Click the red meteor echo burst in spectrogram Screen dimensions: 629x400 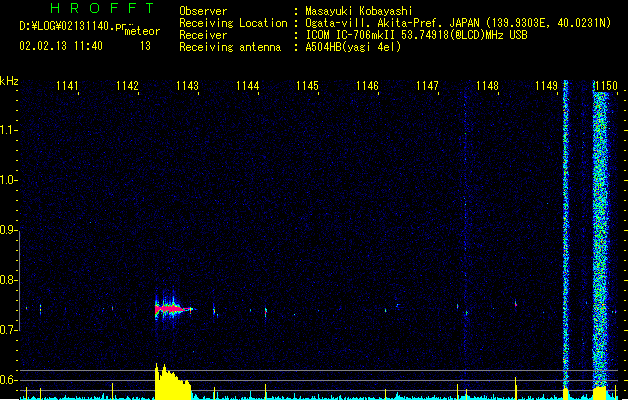[172, 309]
